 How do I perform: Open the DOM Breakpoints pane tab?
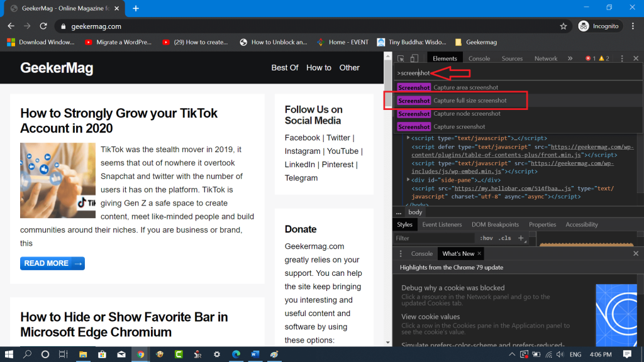495,224
